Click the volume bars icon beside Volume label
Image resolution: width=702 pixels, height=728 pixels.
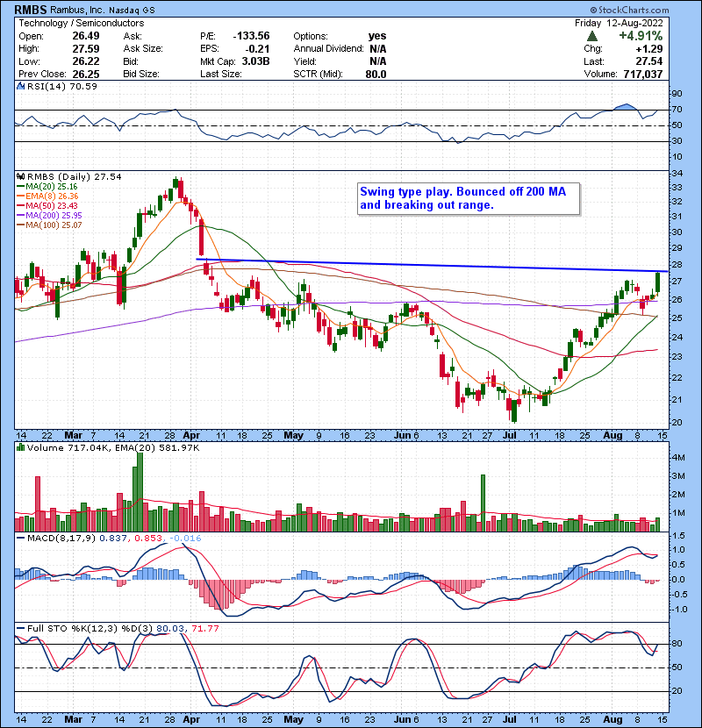click(x=20, y=447)
